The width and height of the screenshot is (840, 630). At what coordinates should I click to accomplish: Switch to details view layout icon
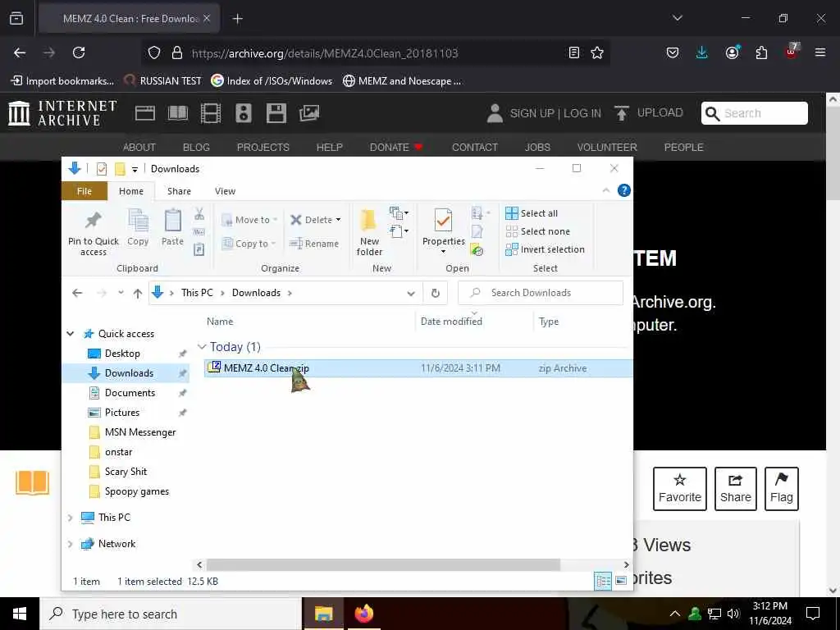click(x=603, y=581)
